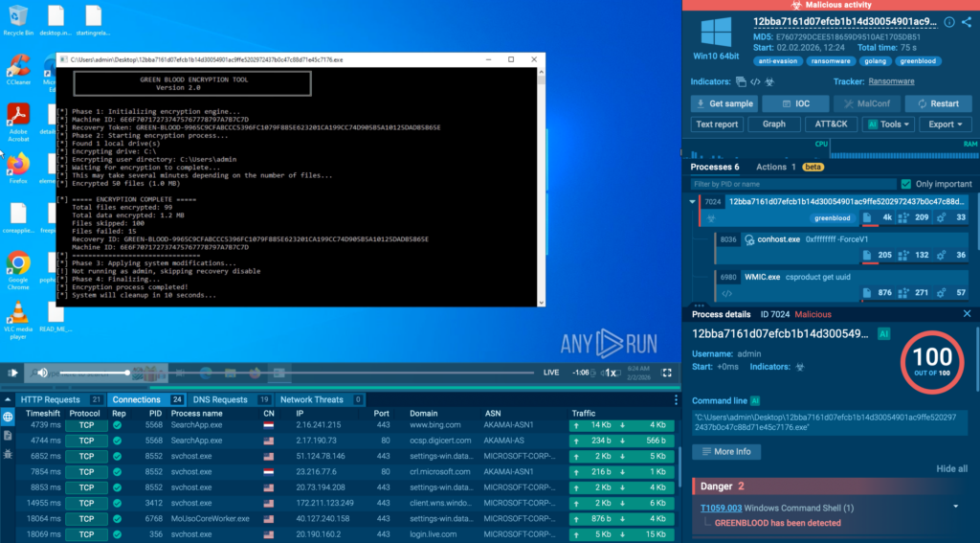The image size is (980, 543).
Task: Open Google Chrome on the desktop
Action: pyautogui.click(x=17, y=267)
